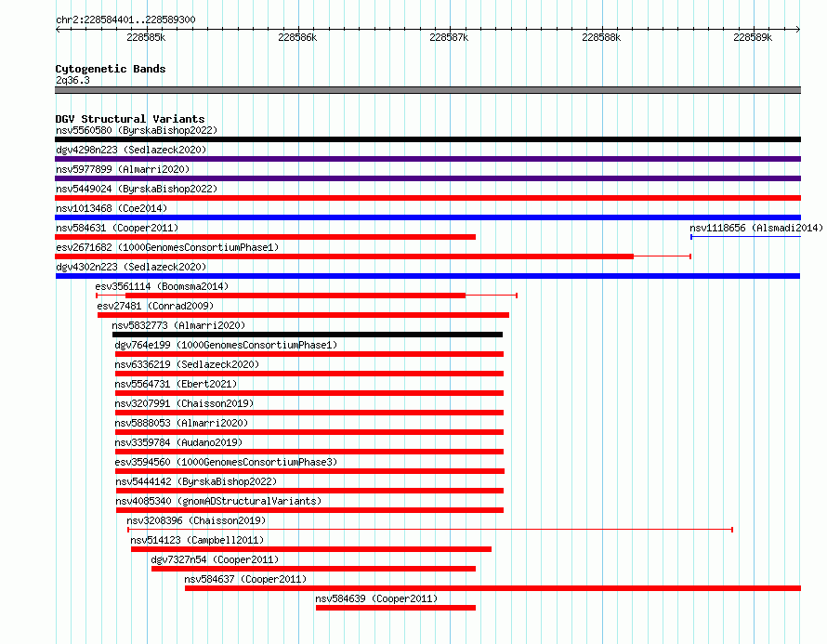This screenshot has width=827, height=644.
Task: Click the red bar under esv27481
Action: click(303, 315)
